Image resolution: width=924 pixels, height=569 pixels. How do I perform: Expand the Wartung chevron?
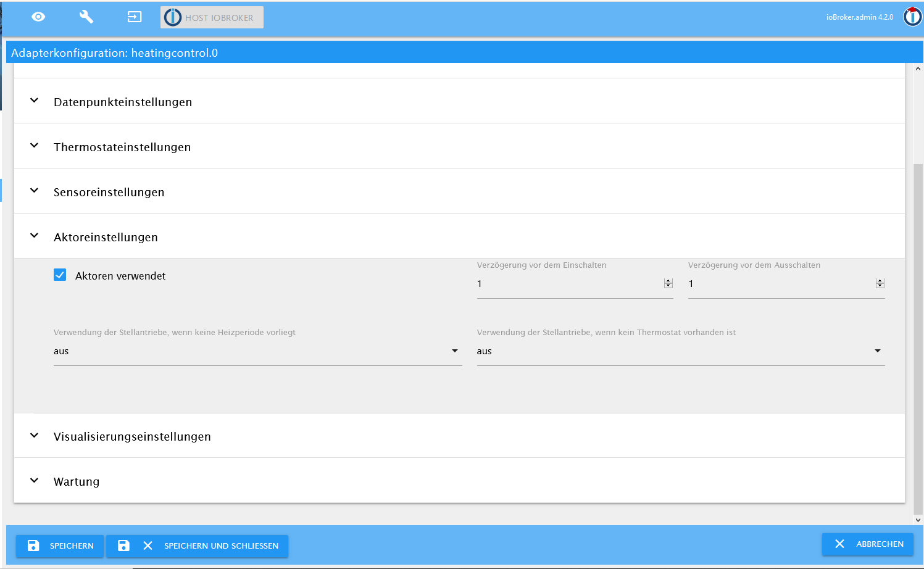[x=35, y=481]
